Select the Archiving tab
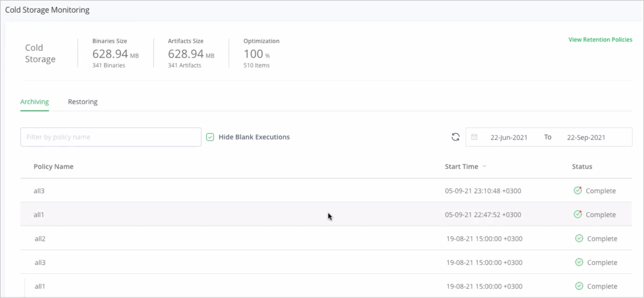Viewport: 644px width, 298px height. [x=34, y=101]
